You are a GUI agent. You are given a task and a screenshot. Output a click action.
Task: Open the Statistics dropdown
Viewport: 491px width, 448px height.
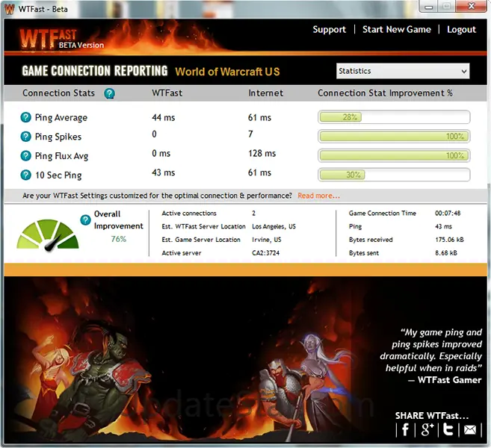click(403, 71)
